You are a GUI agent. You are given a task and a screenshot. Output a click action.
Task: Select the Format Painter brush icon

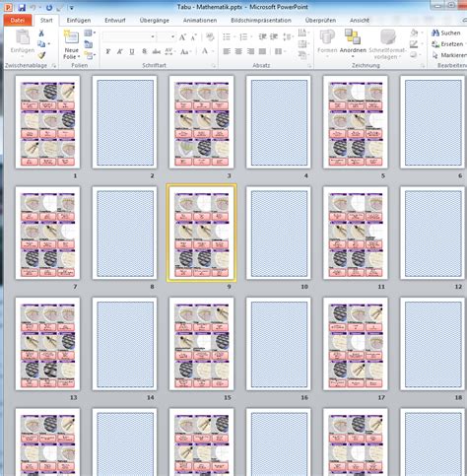(x=41, y=55)
